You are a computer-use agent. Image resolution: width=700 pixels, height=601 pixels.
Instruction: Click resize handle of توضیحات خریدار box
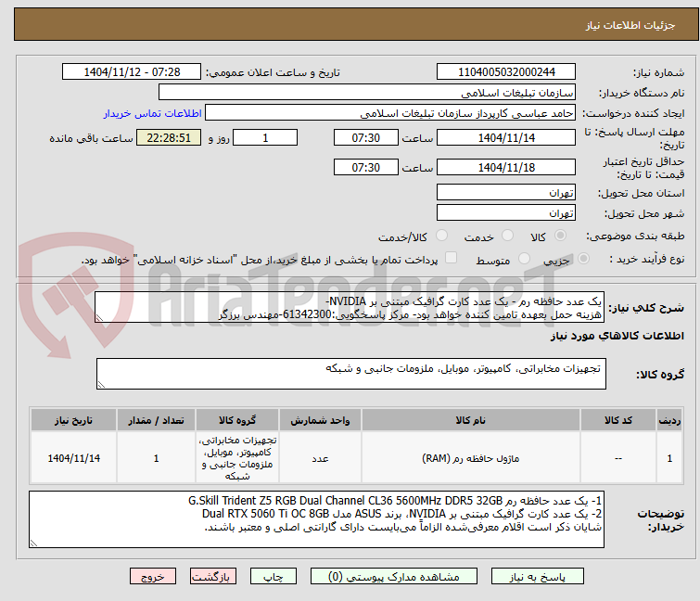click(x=34, y=543)
